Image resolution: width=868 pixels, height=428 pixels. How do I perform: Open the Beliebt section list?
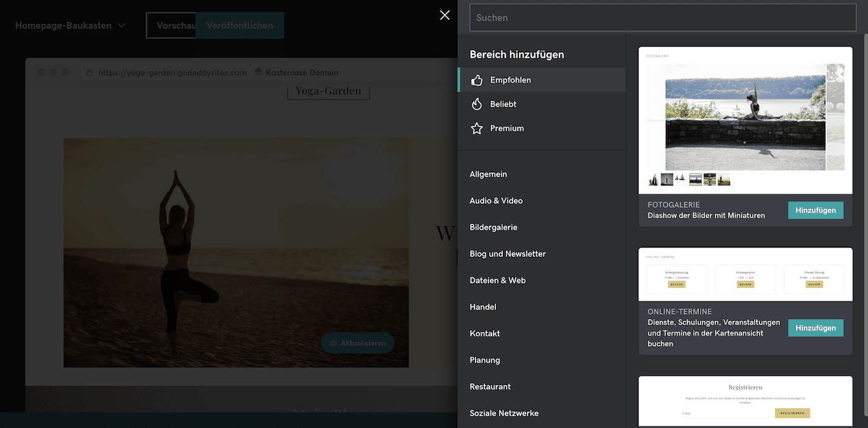click(541, 104)
